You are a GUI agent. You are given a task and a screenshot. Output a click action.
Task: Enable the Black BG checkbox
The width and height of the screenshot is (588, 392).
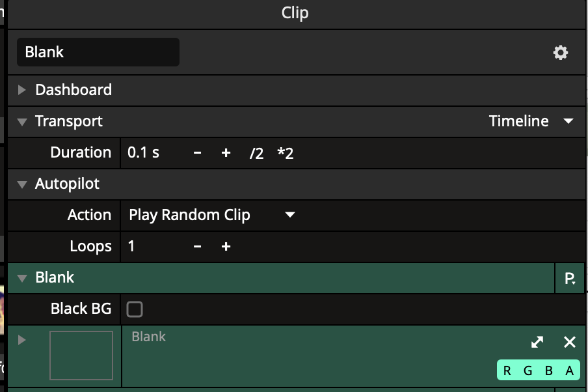pos(135,309)
